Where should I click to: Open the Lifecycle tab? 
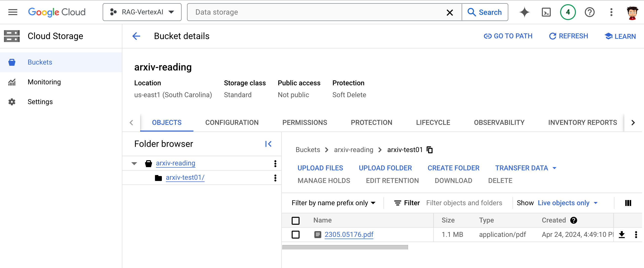(x=433, y=122)
